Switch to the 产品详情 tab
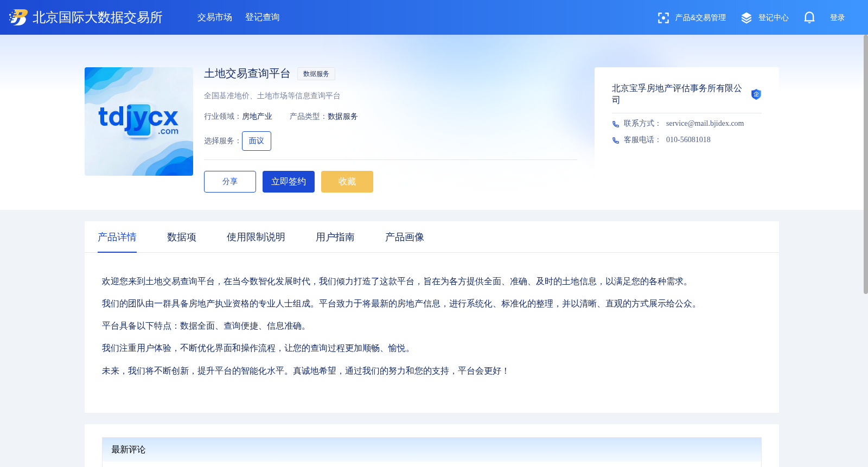Image resolution: width=868 pixels, height=467 pixels. pyautogui.click(x=117, y=237)
